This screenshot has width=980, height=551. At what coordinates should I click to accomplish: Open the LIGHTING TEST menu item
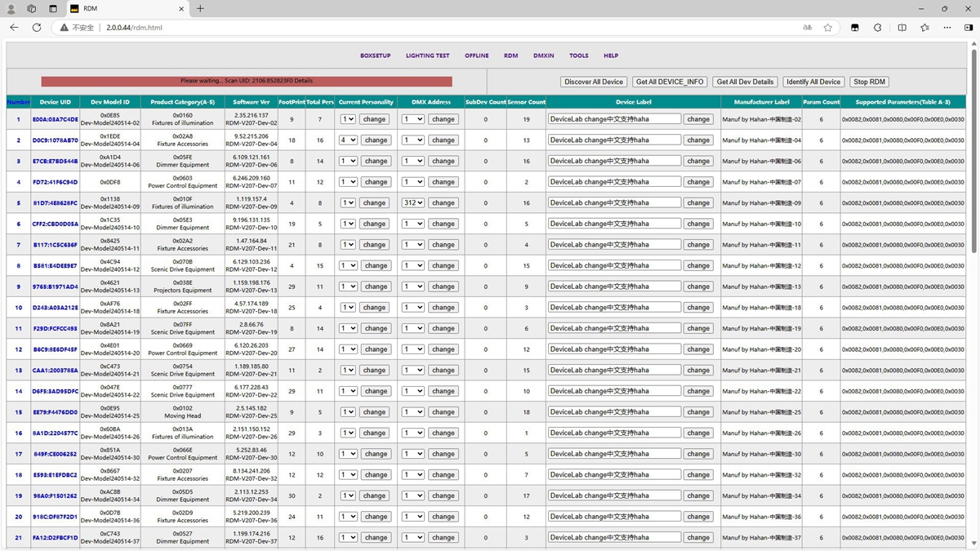427,56
